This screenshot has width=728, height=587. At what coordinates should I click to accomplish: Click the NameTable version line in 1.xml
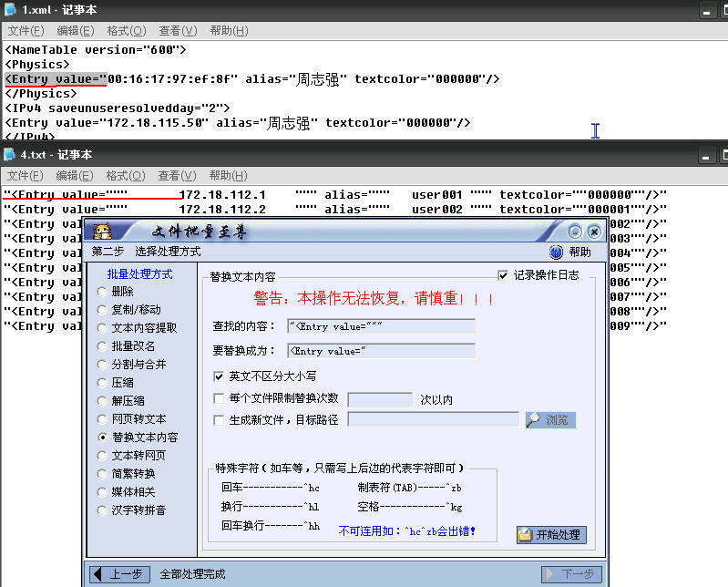point(95,50)
